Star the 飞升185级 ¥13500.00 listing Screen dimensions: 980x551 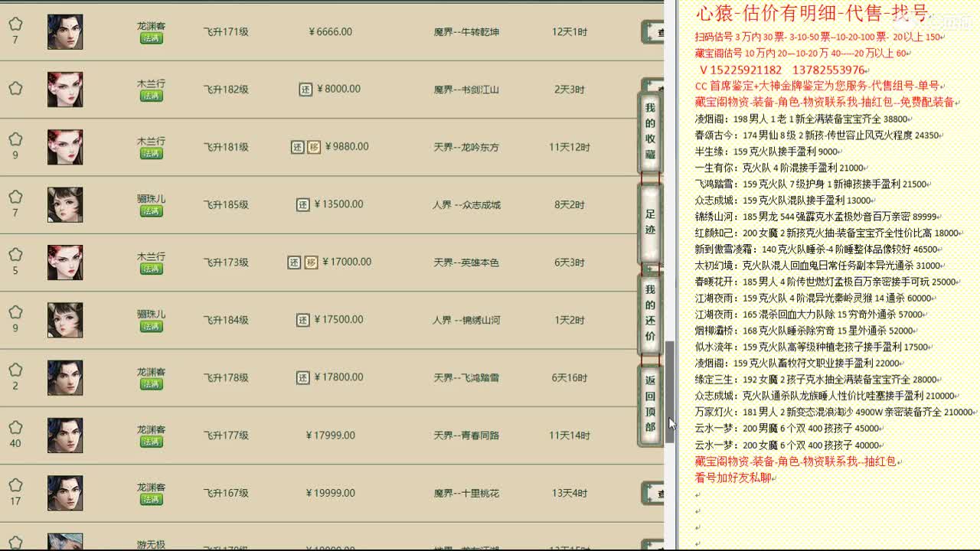pos(15,197)
